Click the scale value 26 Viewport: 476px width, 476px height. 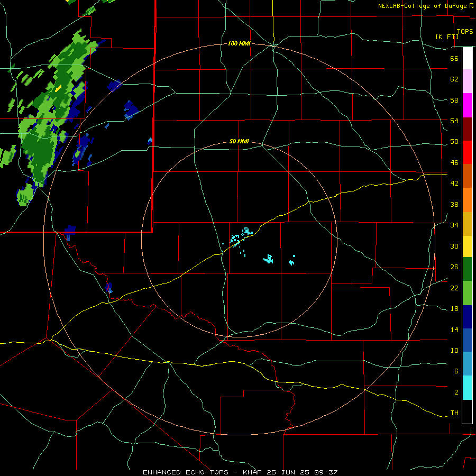pyautogui.click(x=454, y=267)
